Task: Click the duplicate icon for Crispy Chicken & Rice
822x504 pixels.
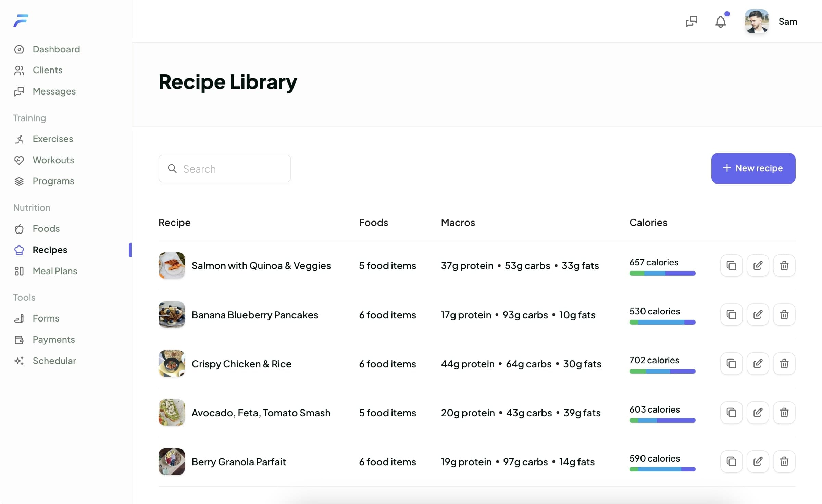Action: 732,363
